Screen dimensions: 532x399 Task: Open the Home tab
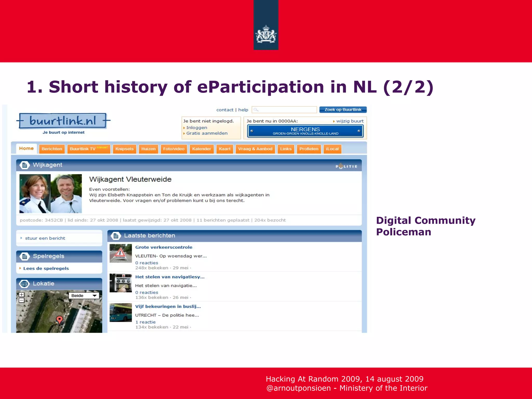(x=26, y=149)
